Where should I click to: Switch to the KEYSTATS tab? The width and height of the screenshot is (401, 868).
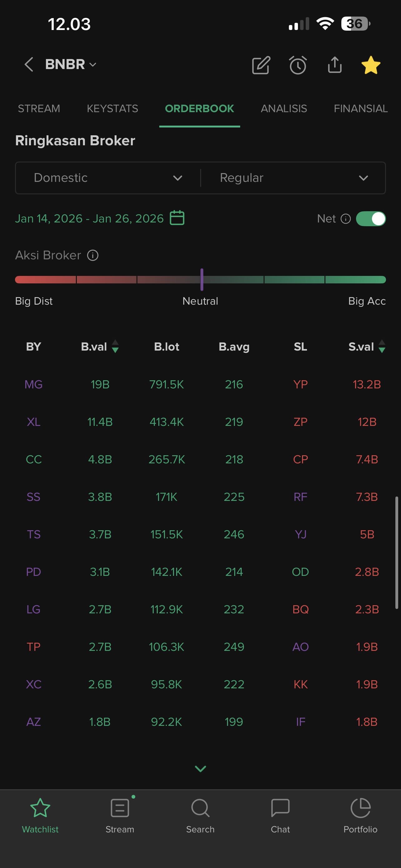(112, 108)
